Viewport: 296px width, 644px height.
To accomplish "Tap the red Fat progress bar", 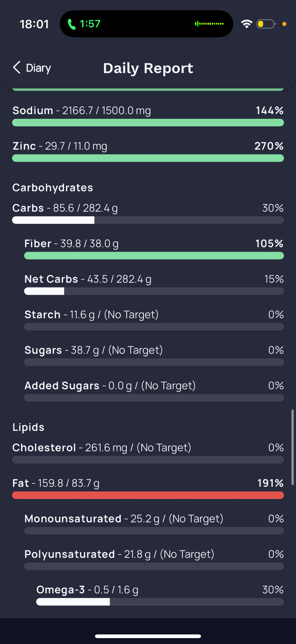I will (x=148, y=495).
